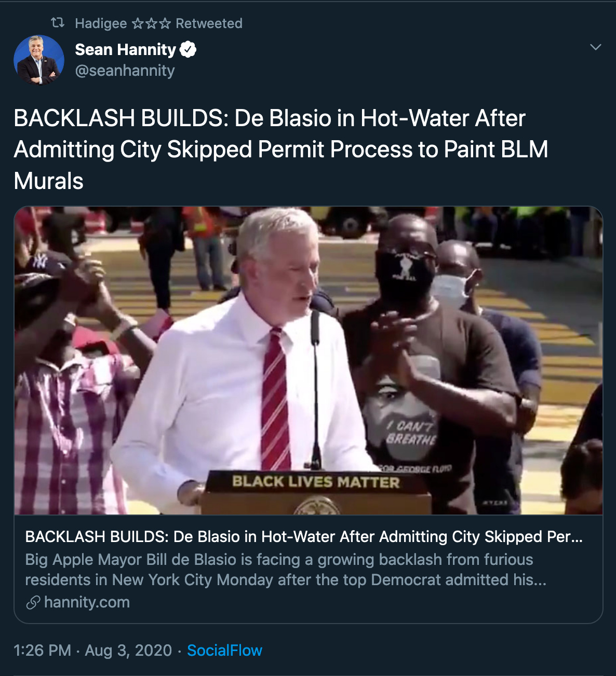
Task: Click the Aug 3, 2020 date text
Action: pyautogui.click(x=128, y=651)
